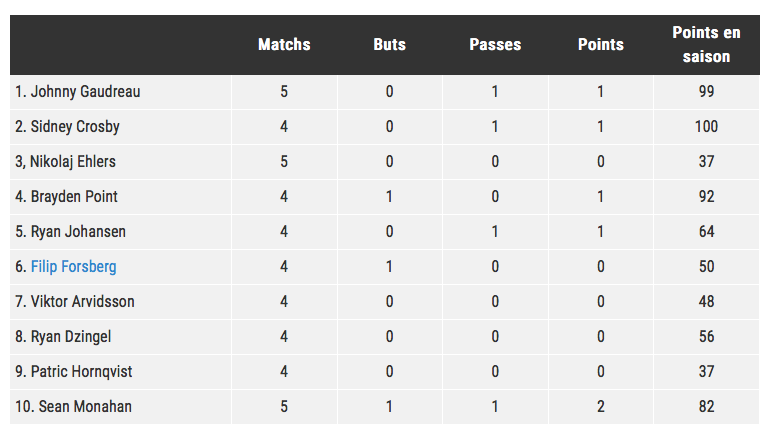
Task: Select the Johnny Gaudreau name cell
Action: click(121, 92)
